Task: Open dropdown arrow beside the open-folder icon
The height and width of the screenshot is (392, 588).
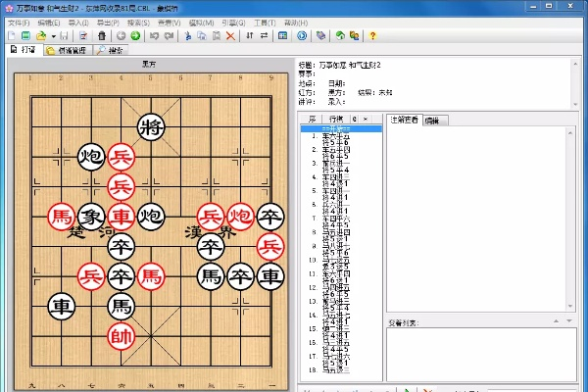Action: click(x=53, y=36)
